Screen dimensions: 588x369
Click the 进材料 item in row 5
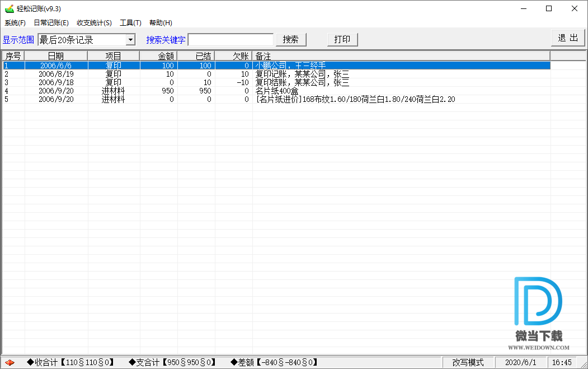click(113, 100)
